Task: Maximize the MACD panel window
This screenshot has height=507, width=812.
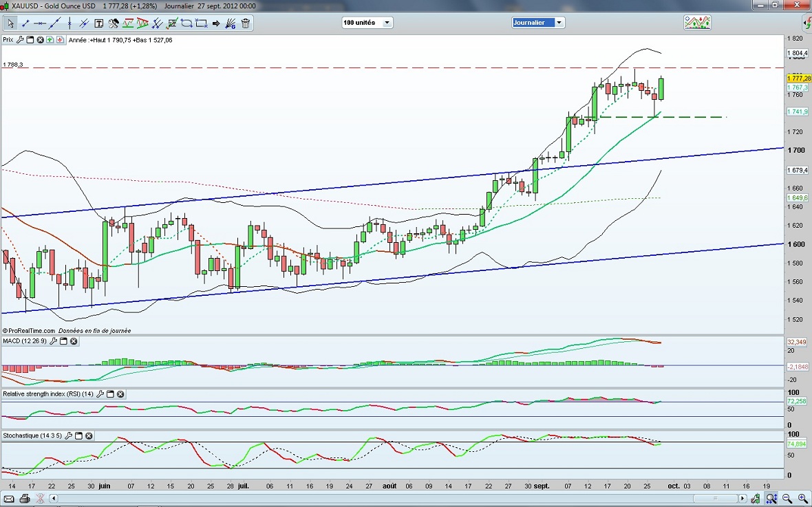Action: (x=63, y=341)
